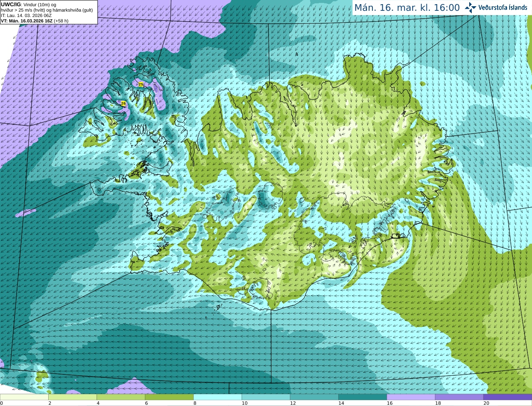Click the 'UWC/IG: Vindur (10m) og' title line
This screenshot has height=406, width=532.
coord(28,4)
